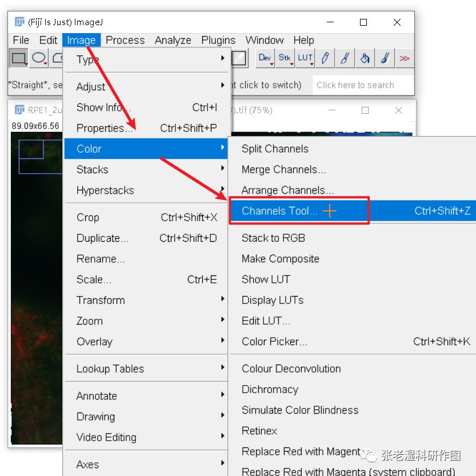Select the Oval selection tool

tap(38, 58)
